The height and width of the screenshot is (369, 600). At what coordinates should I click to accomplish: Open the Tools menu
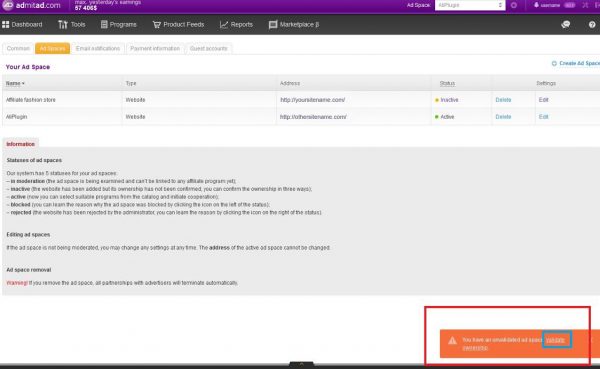click(x=72, y=24)
